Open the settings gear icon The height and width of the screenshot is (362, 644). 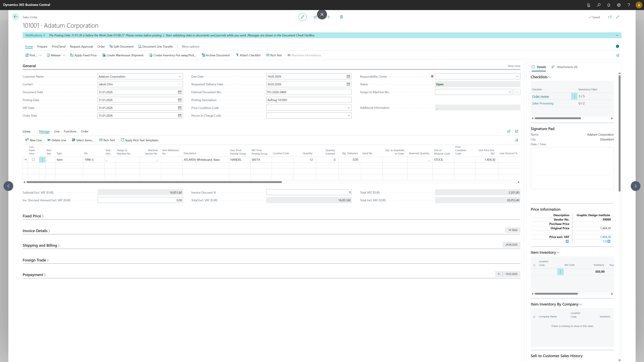click(619, 5)
